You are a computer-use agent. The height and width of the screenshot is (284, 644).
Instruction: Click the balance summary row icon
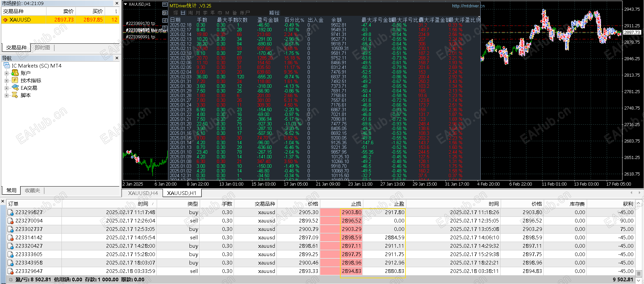(11, 280)
